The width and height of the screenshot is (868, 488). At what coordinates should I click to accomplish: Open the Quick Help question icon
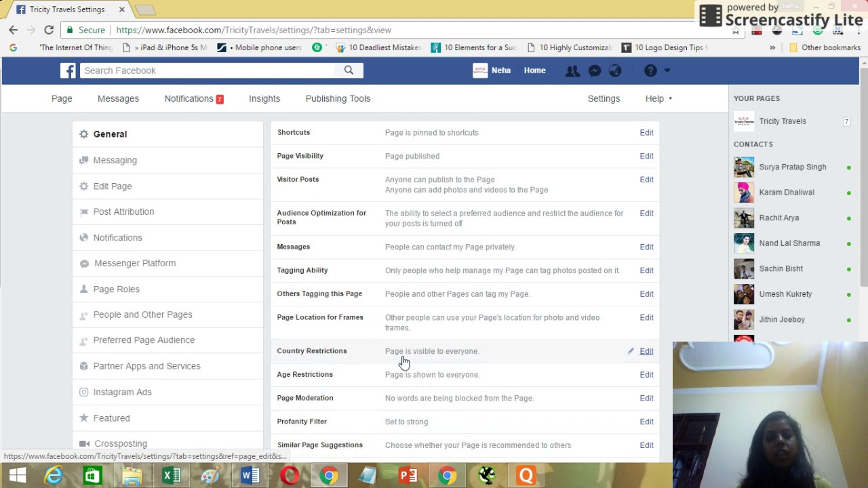coord(650,70)
